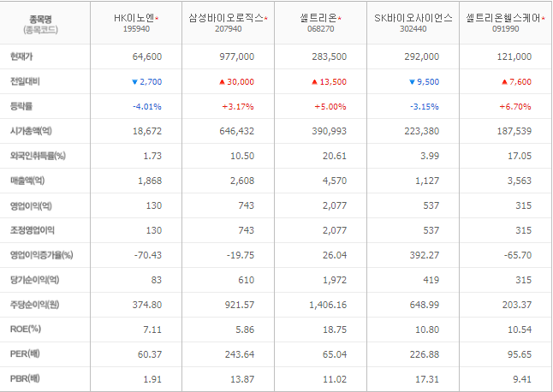This screenshot has width=553, height=392.
Task: Select the 현재가 row label
Action: point(21,56)
